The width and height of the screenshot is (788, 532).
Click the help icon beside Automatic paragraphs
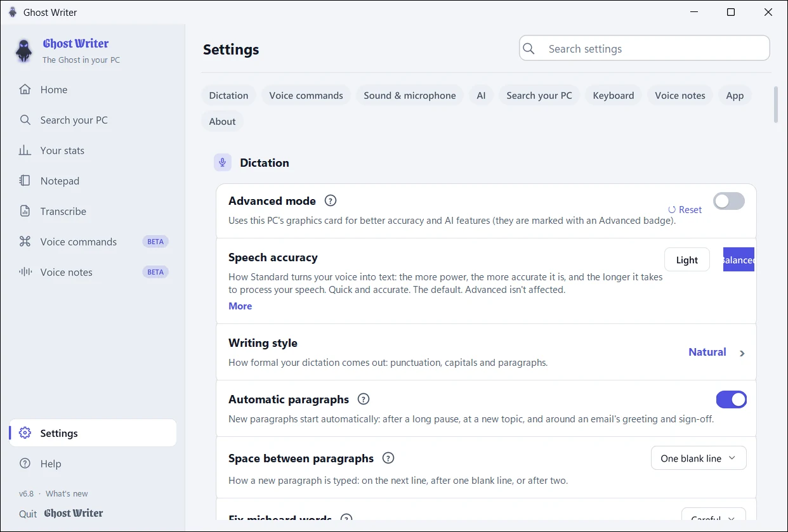(x=364, y=399)
